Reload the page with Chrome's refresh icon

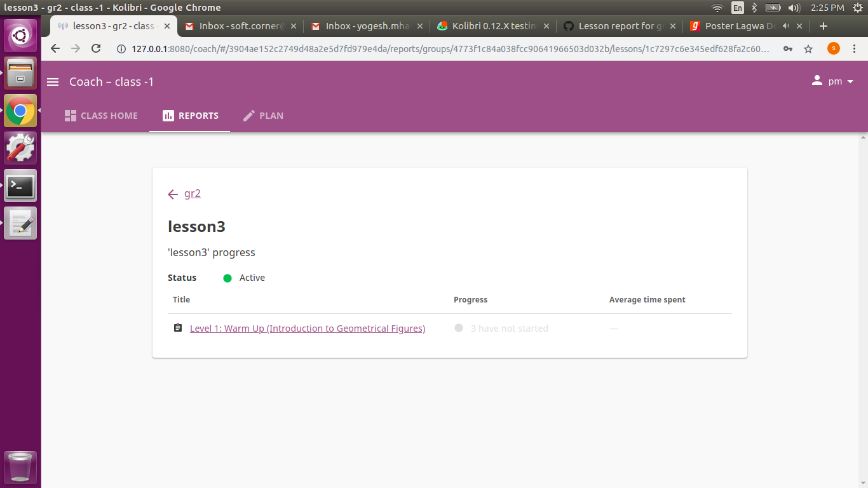tap(96, 48)
